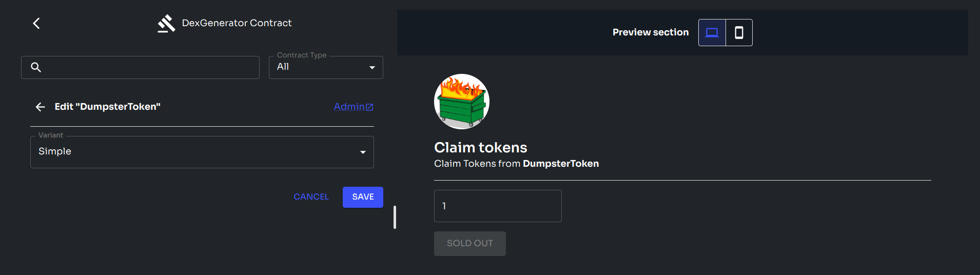Click the back chevron at top left
The image size is (980, 275).
tap(36, 23)
